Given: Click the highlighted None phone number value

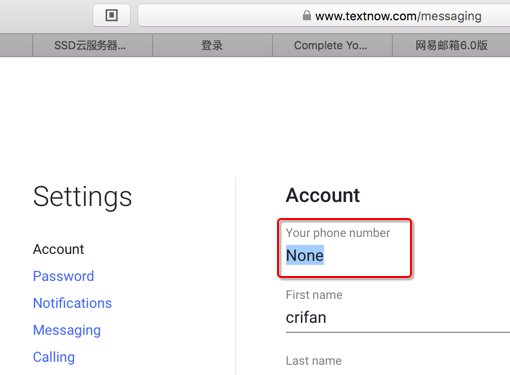Looking at the screenshot, I should tap(305, 255).
